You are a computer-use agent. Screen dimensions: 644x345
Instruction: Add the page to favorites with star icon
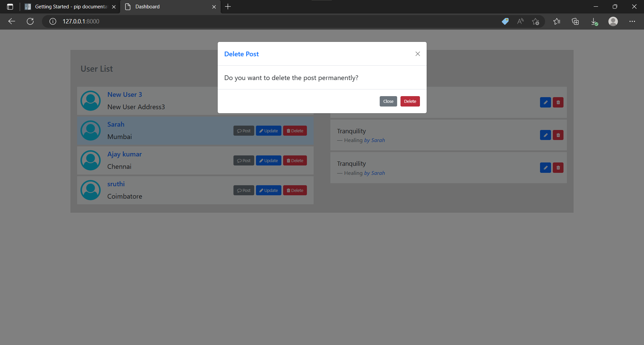pos(536,21)
